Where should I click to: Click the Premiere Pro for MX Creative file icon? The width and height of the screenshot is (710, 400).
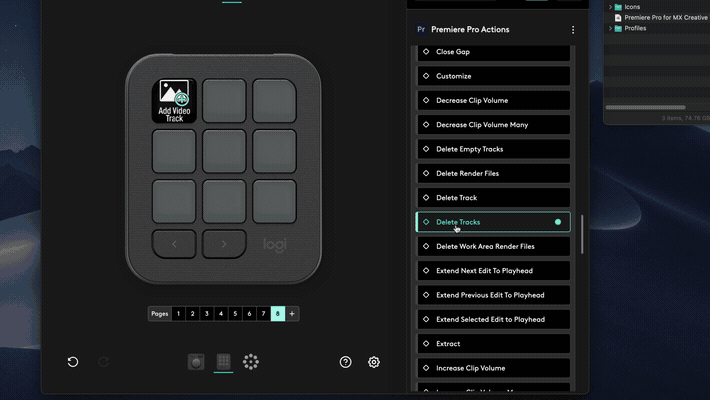(618, 18)
